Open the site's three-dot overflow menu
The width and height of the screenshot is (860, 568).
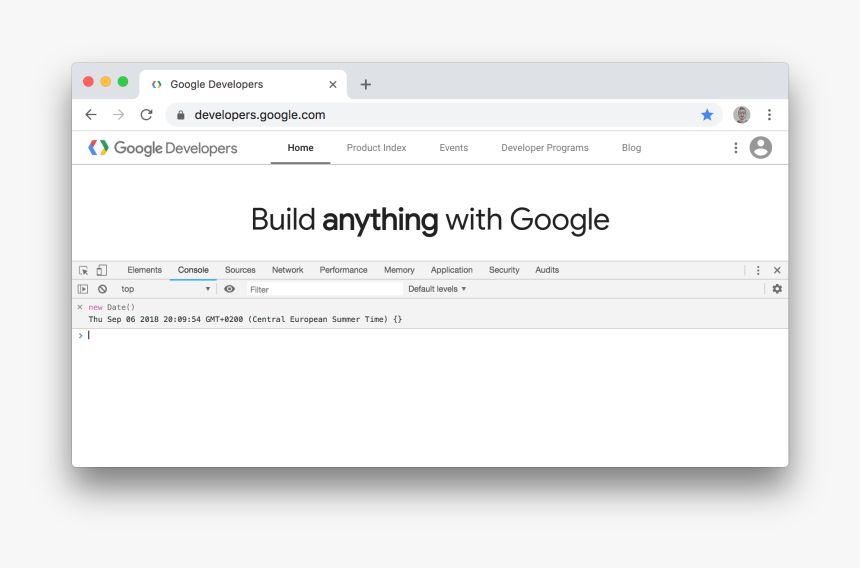pyautogui.click(x=736, y=148)
